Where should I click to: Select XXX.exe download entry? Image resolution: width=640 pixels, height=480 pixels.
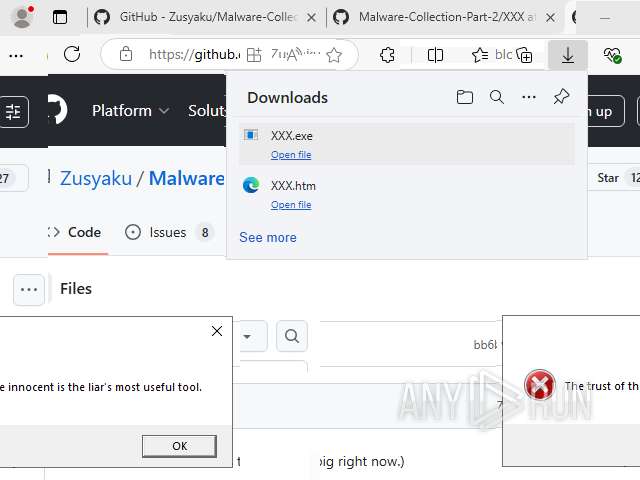coord(407,144)
